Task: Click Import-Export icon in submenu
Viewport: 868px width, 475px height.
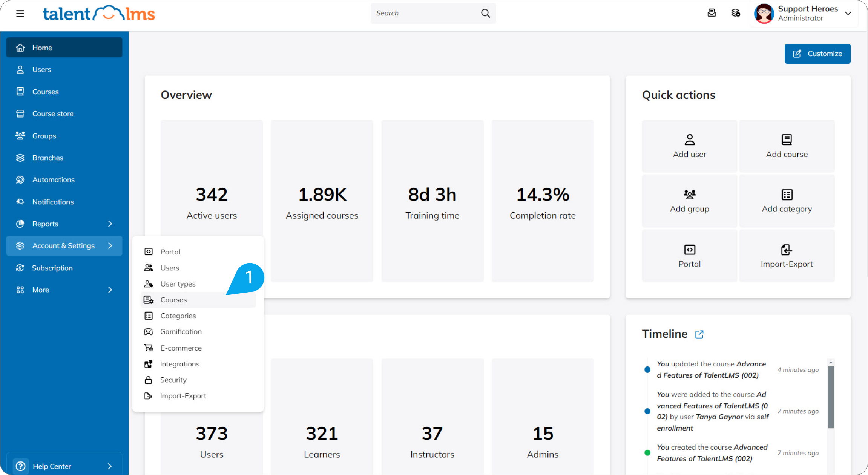Action: 149,396
